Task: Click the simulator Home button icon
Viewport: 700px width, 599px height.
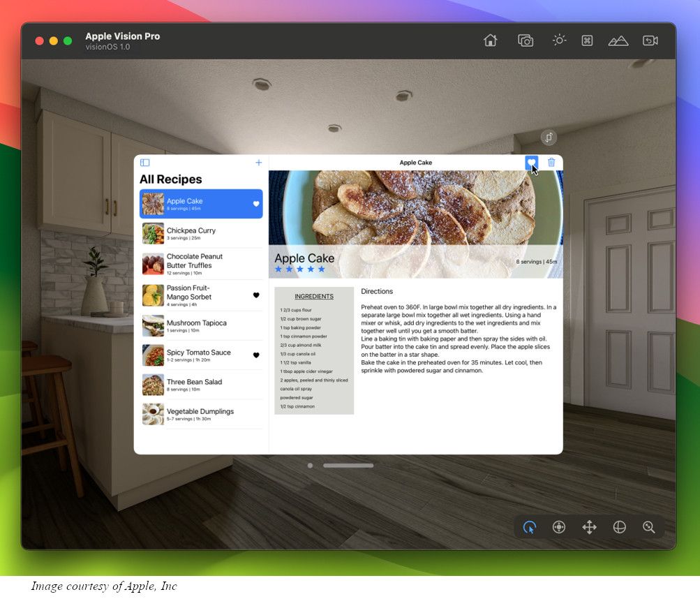Action: tap(490, 40)
